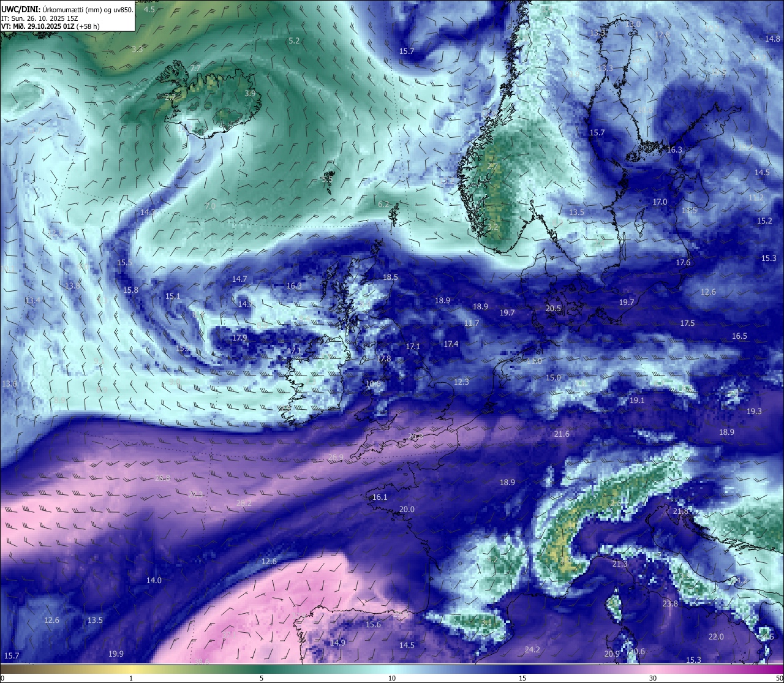Click the '15' tick label on colour scale
The width and height of the screenshot is (784, 683).
tap(522, 678)
